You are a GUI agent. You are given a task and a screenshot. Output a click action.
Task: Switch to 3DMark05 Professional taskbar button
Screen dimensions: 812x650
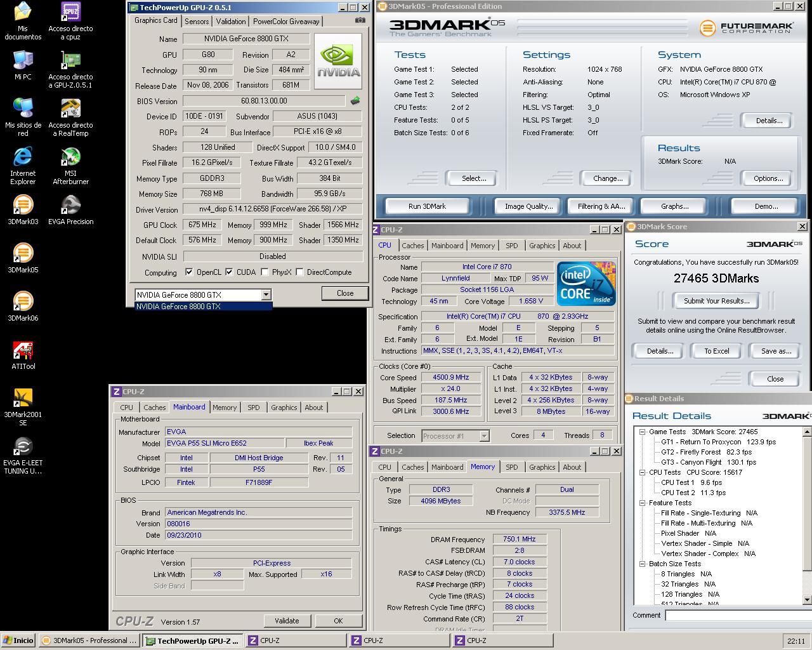[88, 640]
